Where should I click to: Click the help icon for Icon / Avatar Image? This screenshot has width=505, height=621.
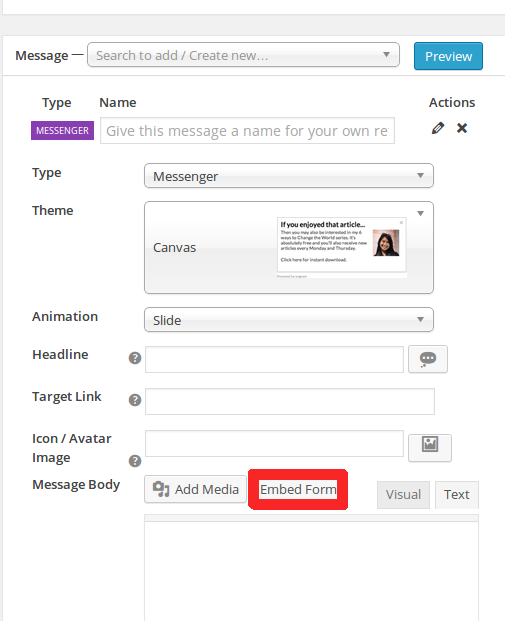tap(135, 461)
